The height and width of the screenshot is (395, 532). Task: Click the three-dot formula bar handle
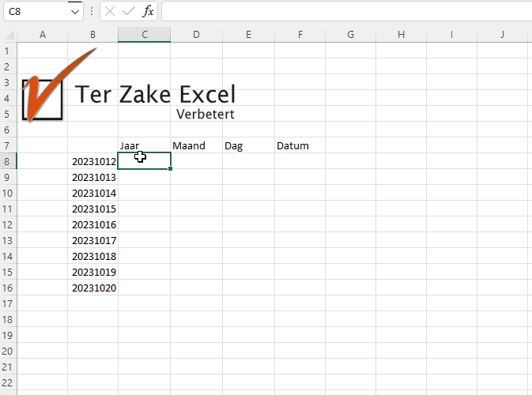92,12
